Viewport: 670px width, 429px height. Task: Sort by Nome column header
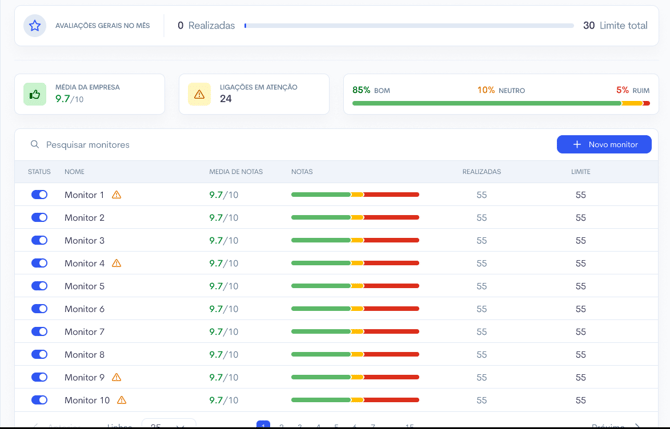click(75, 172)
